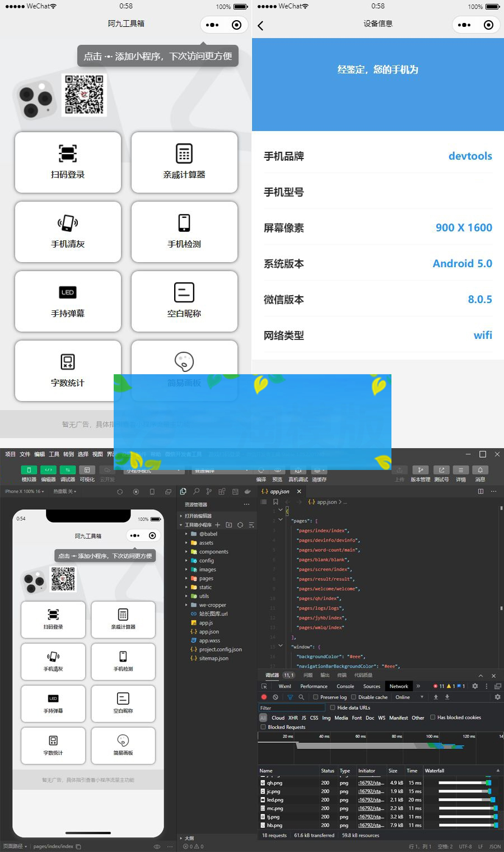Click the split editor icon
The height and width of the screenshot is (852, 504).
pos(480,491)
